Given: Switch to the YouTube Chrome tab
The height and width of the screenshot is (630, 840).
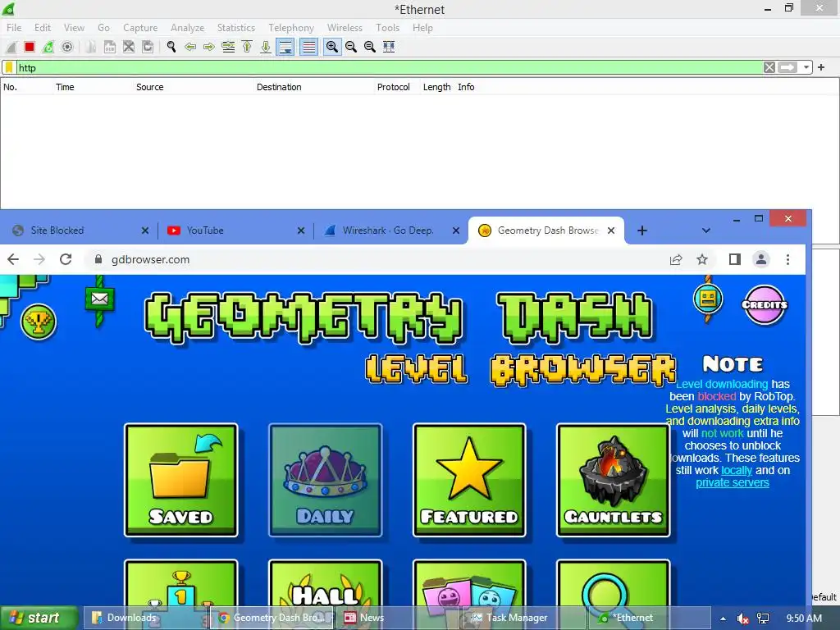Looking at the screenshot, I should click(x=205, y=231).
